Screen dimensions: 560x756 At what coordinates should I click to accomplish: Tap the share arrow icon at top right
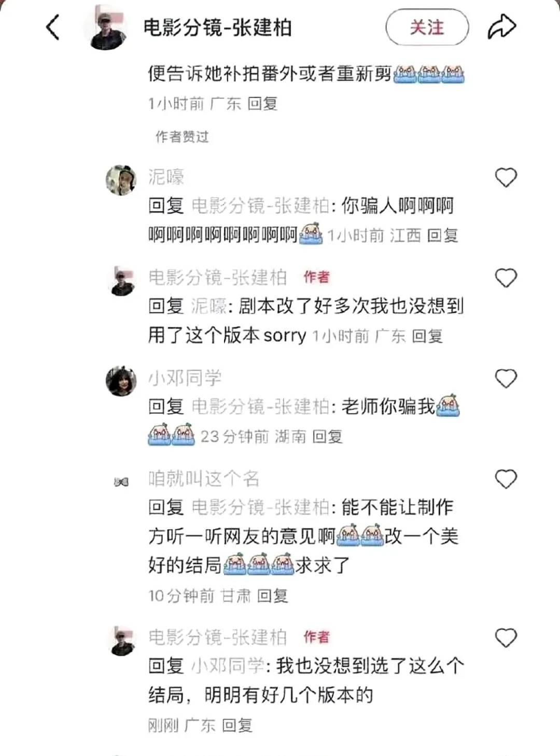pyautogui.click(x=501, y=27)
